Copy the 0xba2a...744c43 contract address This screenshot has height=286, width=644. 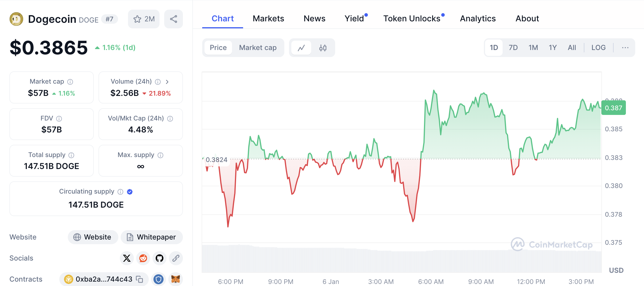[x=140, y=279]
